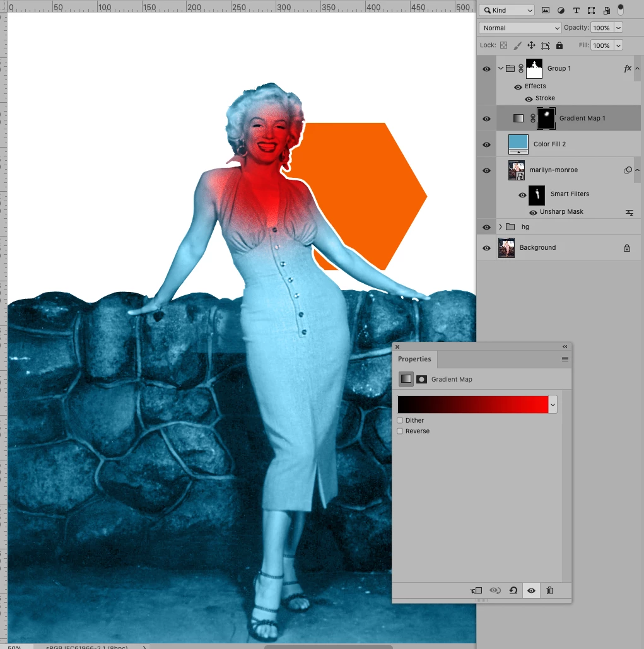Select the masks icon in Properties

coord(421,379)
